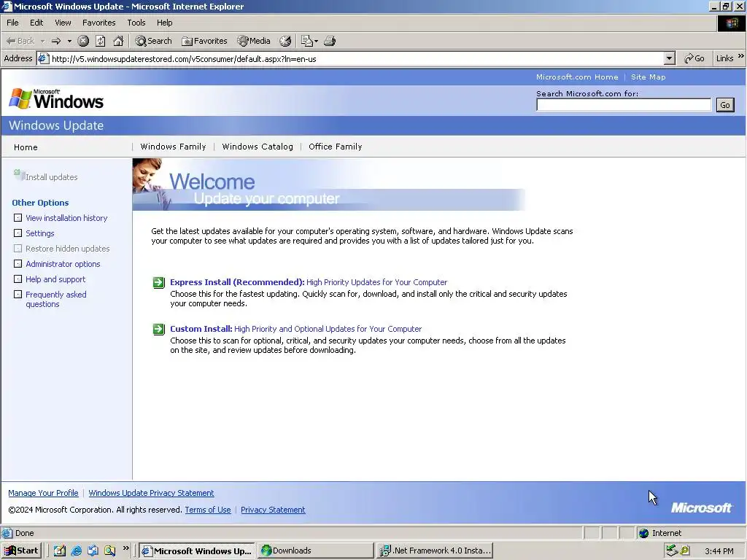Click the Back arrow toolbar button

(x=20, y=41)
